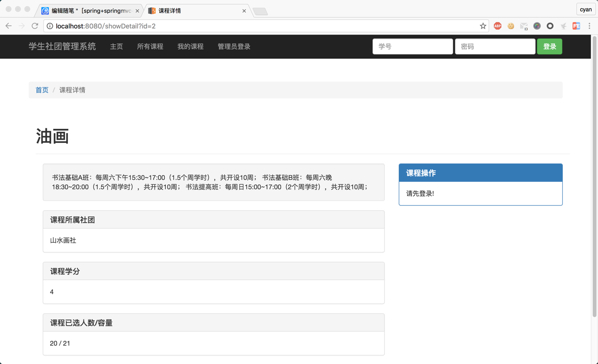Click the 我的课程 navigation link
The height and width of the screenshot is (364, 598).
pos(190,46)
